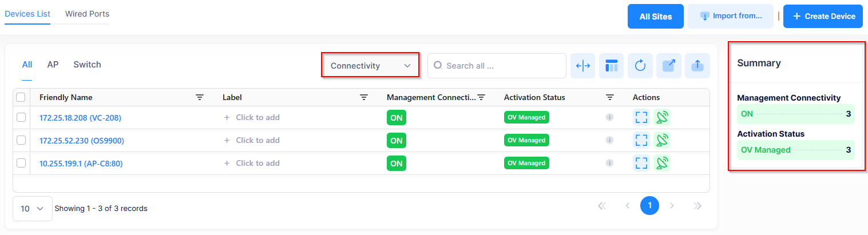Switch to the Wired Ports tab
The width and height of the screenshot is (868, 235).
87,14
